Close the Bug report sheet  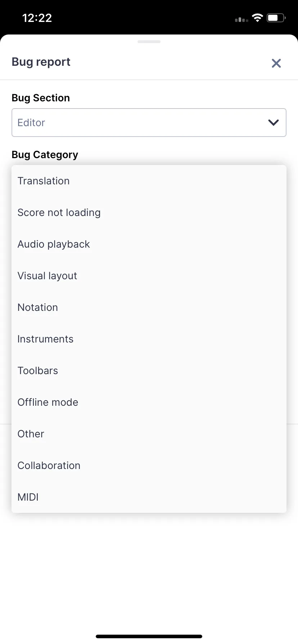click(x=276, y=63)
